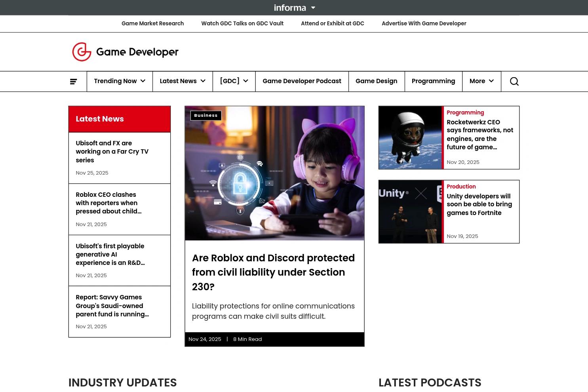Expand the [GDC] menu chevron
Viewport: 588px width, 392px height.
[x=246, y=81]
